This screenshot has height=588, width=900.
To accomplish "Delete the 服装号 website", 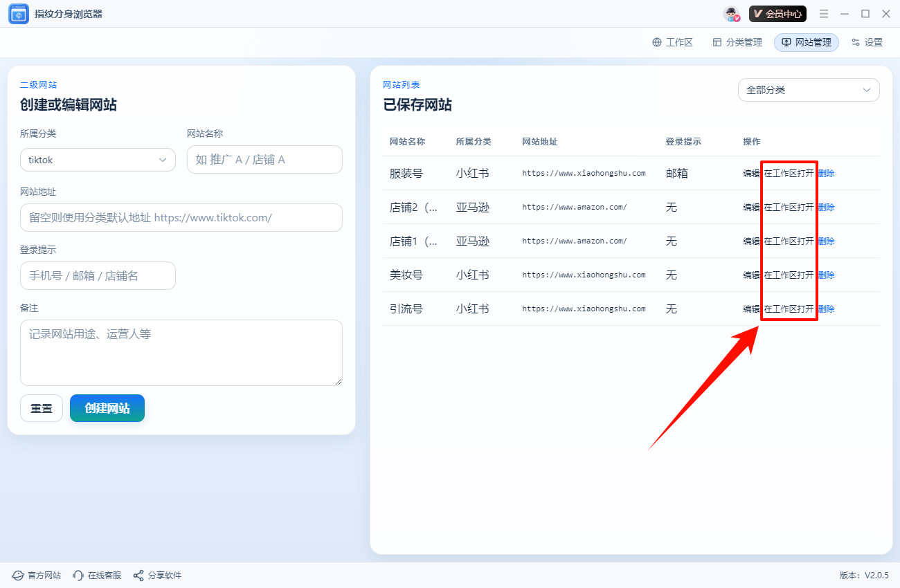I will [x=826, y=173].
